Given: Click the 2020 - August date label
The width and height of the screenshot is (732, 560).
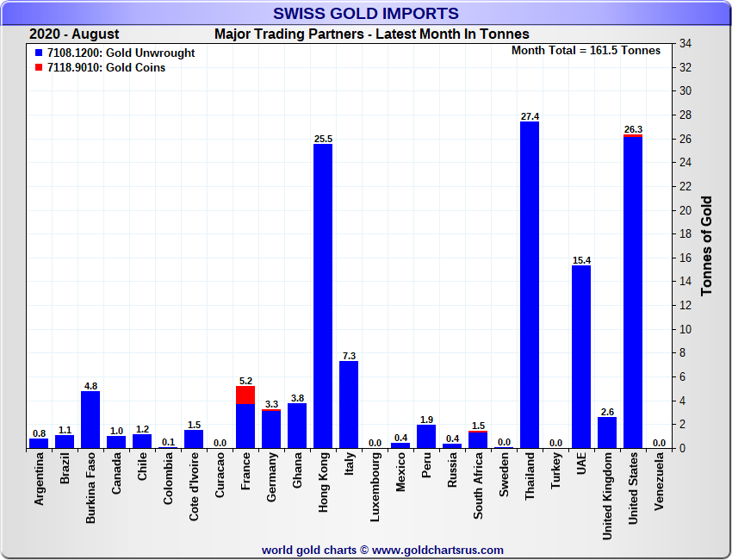Looking at the screenshot, I should [74, 34].
